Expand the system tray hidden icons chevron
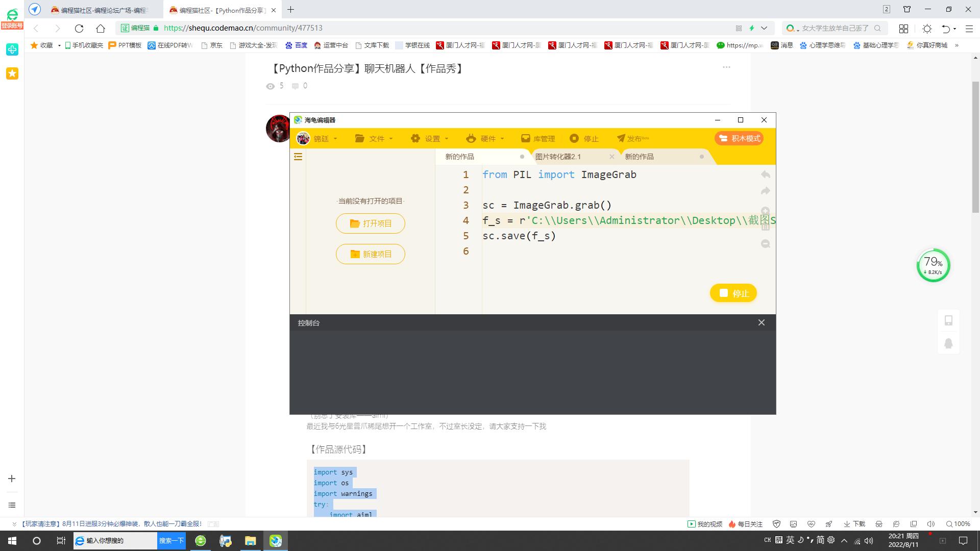 tap(844, 541)
